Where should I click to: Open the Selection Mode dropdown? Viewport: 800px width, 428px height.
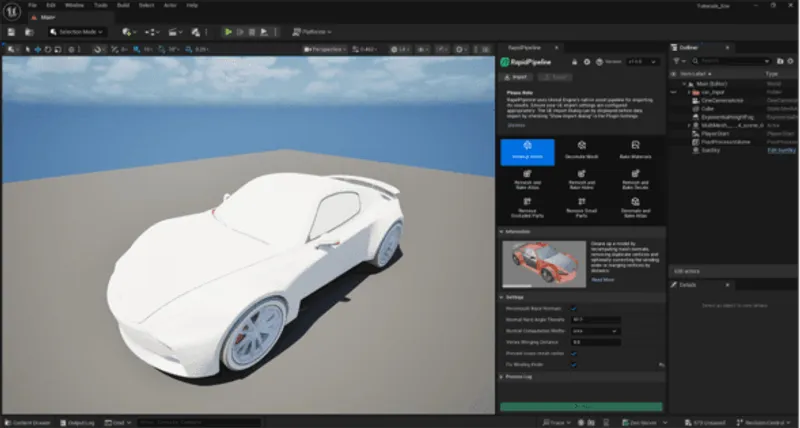pos(78,31)
